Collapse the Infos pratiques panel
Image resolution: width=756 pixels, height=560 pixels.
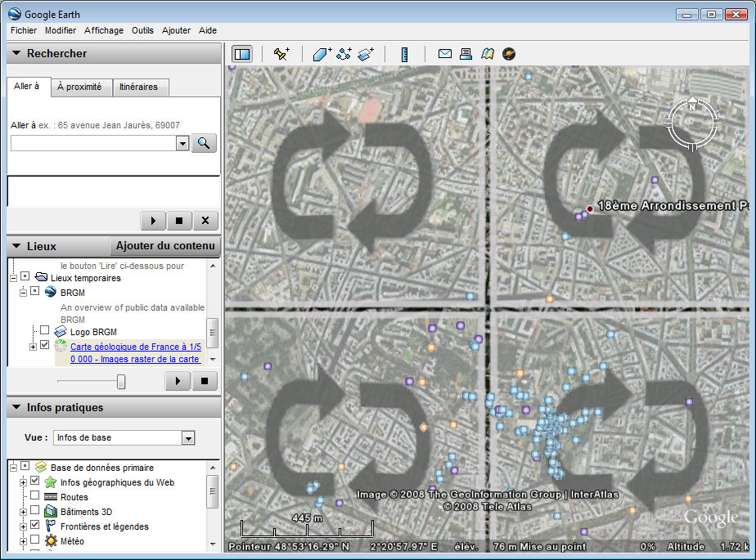click(16, 407)
